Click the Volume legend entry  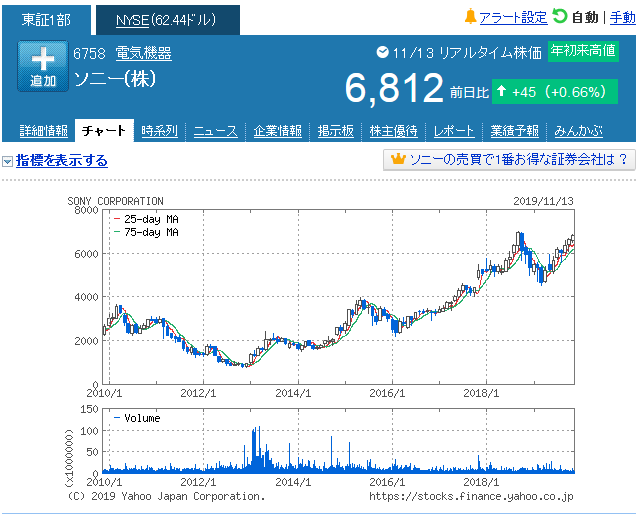click(x=137, y=418)
